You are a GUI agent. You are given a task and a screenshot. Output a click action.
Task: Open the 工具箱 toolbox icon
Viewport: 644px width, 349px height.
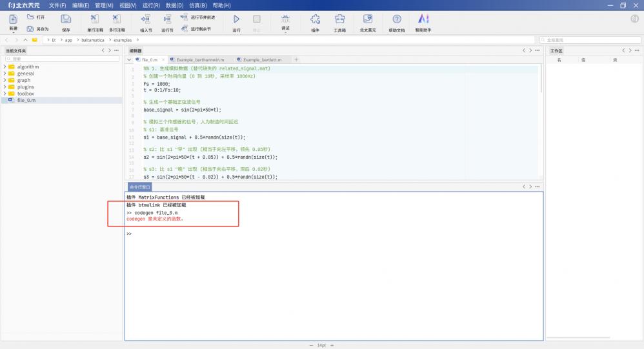(339, 20)
